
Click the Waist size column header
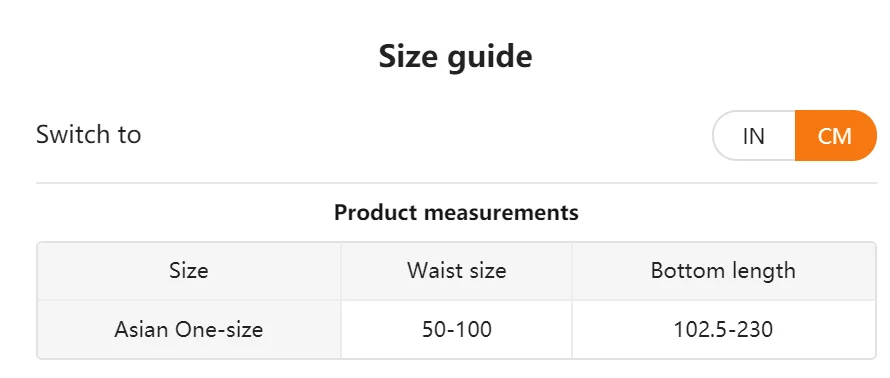click(456, 271)
